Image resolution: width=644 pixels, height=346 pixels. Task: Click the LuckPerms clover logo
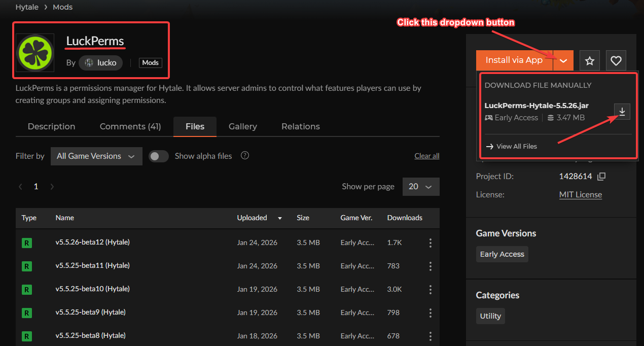(35, 53)
